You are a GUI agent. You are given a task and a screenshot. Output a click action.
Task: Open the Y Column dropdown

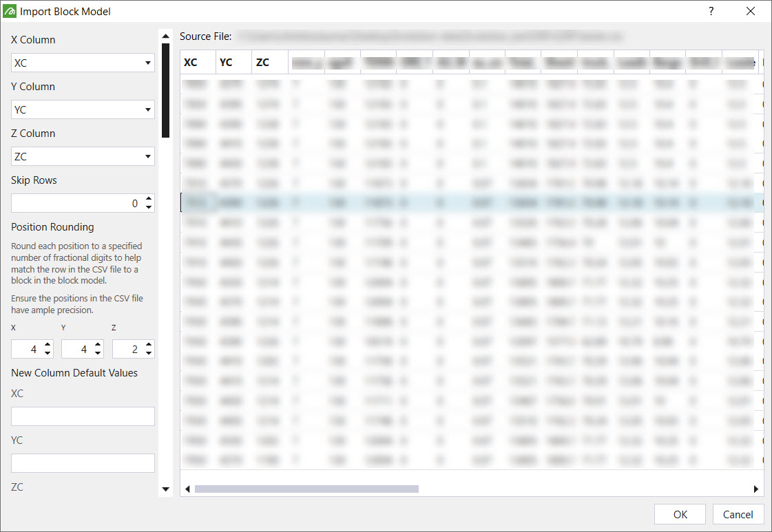click(83, 109)
